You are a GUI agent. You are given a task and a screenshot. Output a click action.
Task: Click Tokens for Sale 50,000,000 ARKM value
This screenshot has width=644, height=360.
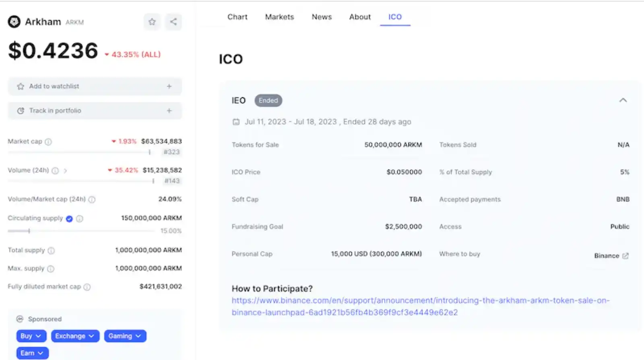click(x=393, y=145)
